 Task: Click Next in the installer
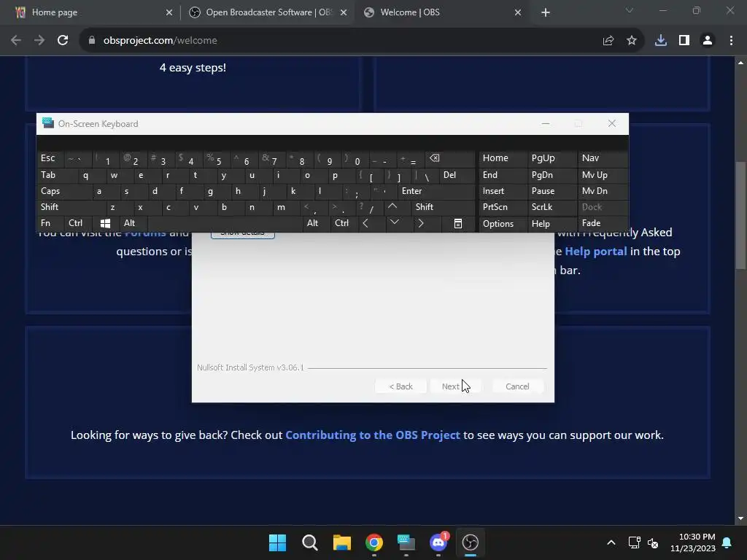[x=455, y=386]
